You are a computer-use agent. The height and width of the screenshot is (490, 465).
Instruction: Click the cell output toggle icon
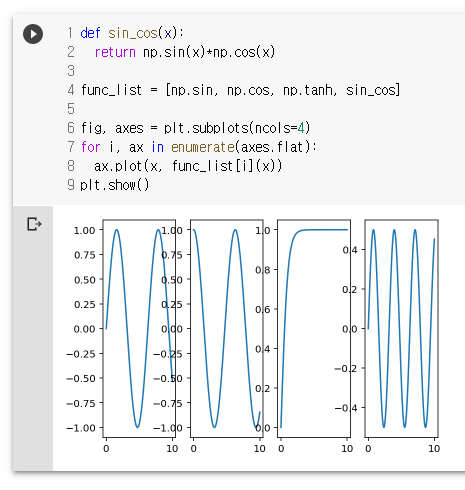tap(34, 224)
